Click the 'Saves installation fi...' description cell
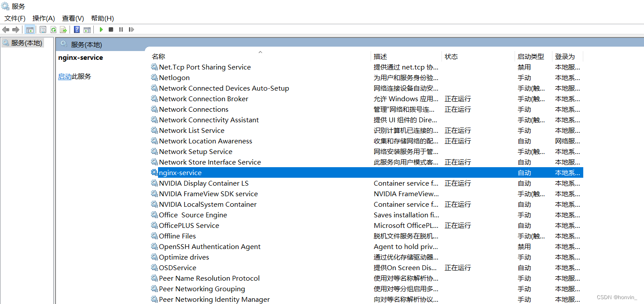The image size is (644, 304). pyautogui.click(x=406, y=215)
